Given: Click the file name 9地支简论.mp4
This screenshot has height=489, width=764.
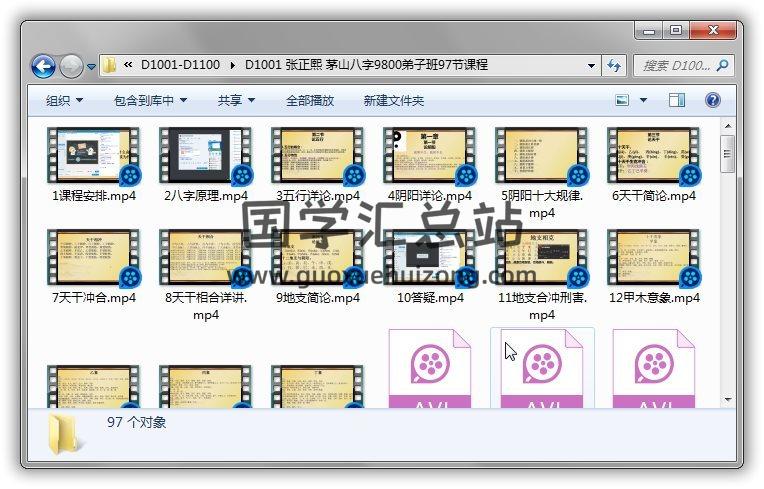Looking at the screenshot, I should pos(318,298).
